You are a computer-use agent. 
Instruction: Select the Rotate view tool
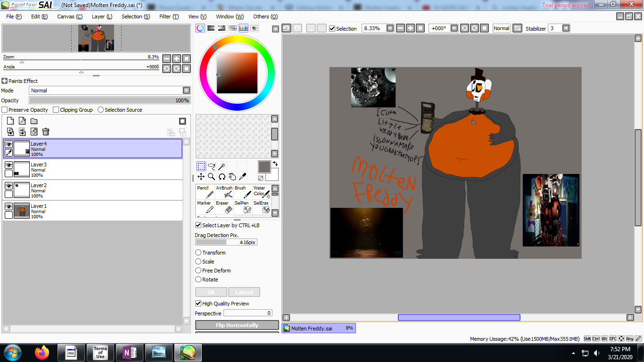click(222, 176)
